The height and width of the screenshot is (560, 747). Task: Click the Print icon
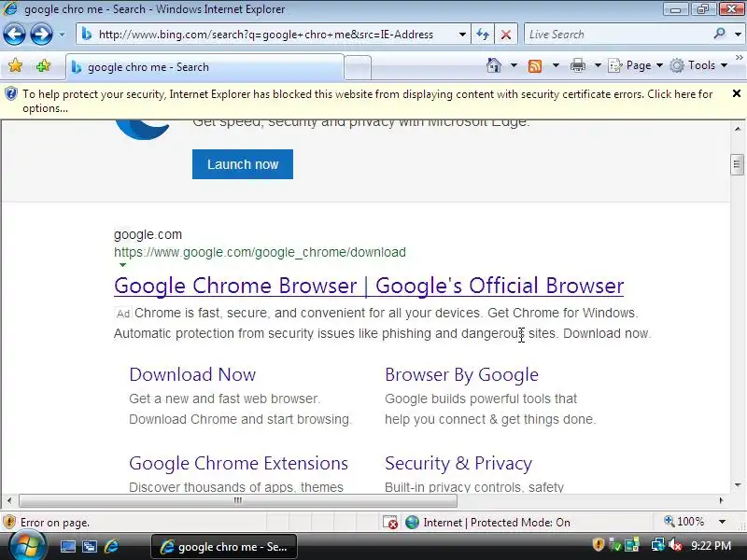pos(577,65)
